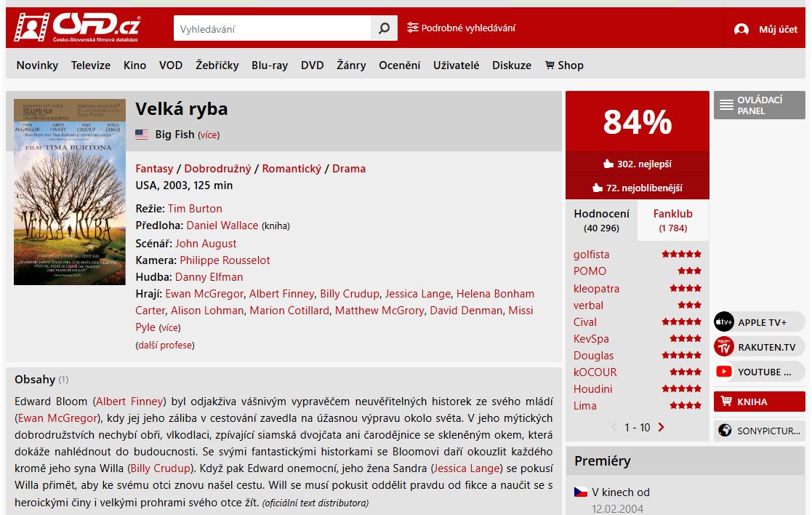The width and height of the screenshot is (812, 515).
Task: Open the Romantický genre link
Action: pos(292,168)
